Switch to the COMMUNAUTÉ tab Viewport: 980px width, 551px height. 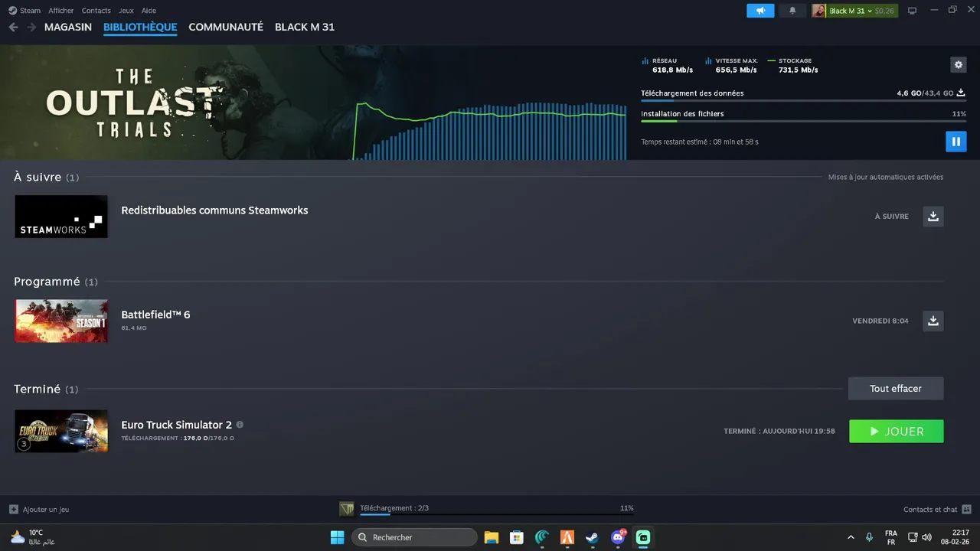point(226,27)
